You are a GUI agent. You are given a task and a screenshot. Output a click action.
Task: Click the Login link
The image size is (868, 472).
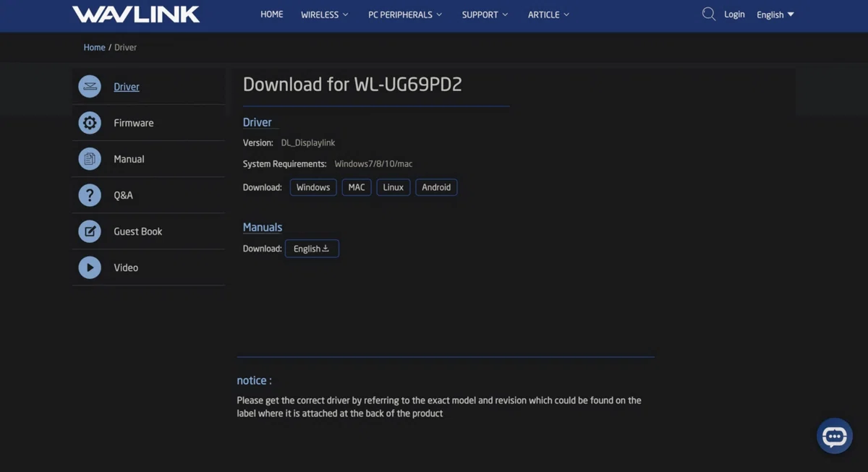tap(734, 14)
